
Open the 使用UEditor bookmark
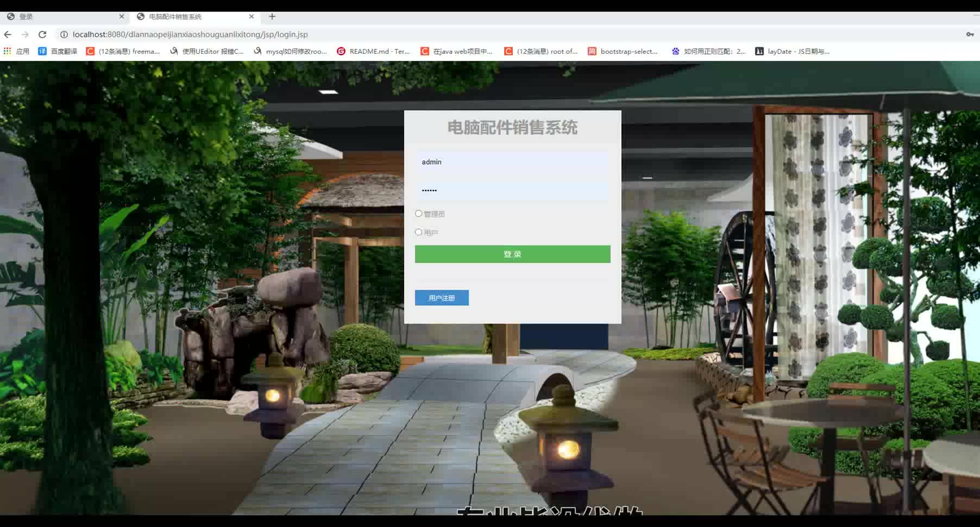click(206, 51)
